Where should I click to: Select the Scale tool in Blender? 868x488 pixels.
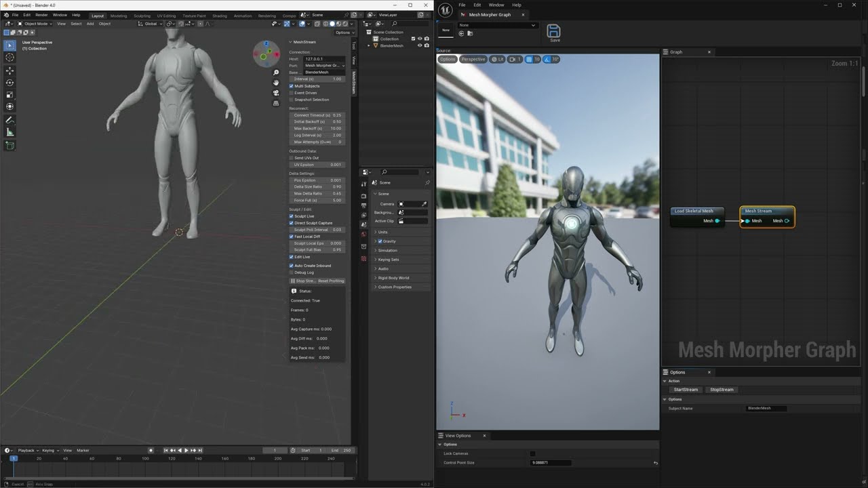point(10,95)
